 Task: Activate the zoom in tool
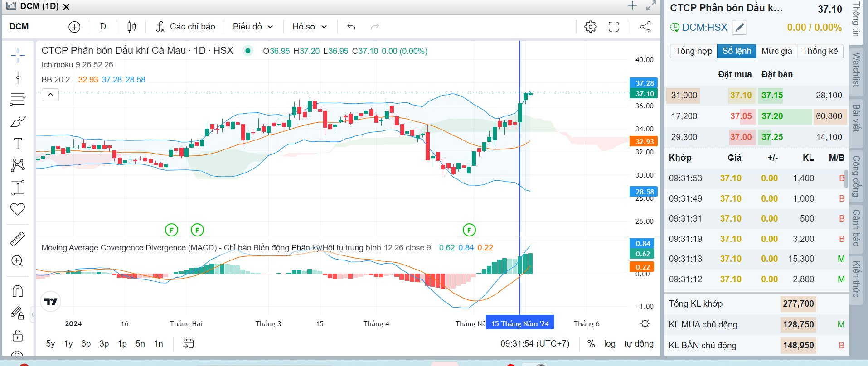pyautogui.click(x=18, y=261)
